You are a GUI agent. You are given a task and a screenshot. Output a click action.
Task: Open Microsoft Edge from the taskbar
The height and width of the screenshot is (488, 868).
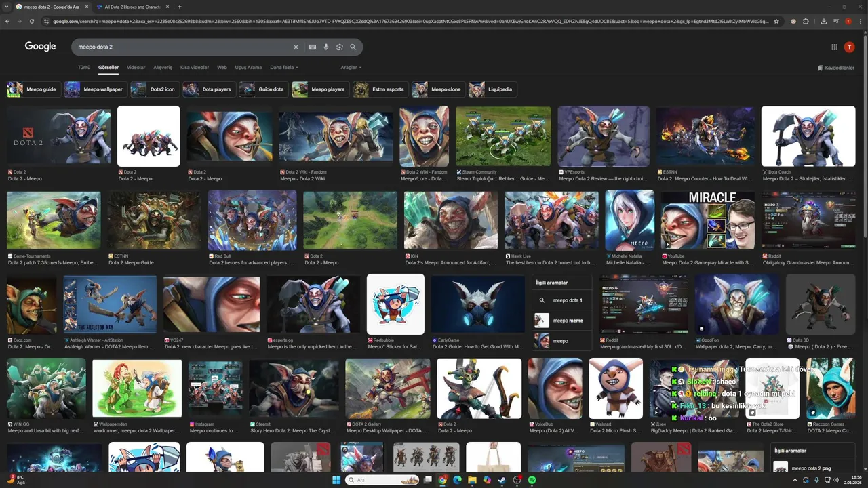tap(457, 480)
